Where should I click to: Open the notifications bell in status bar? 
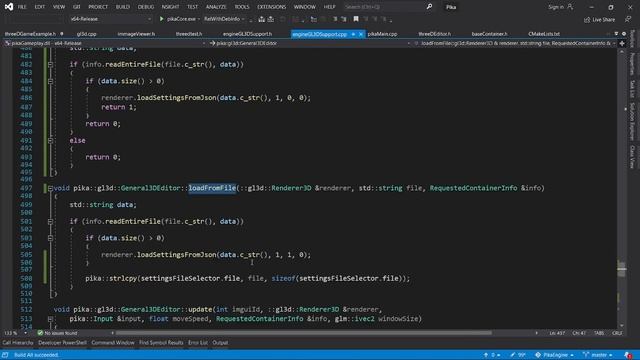point(628,355)
